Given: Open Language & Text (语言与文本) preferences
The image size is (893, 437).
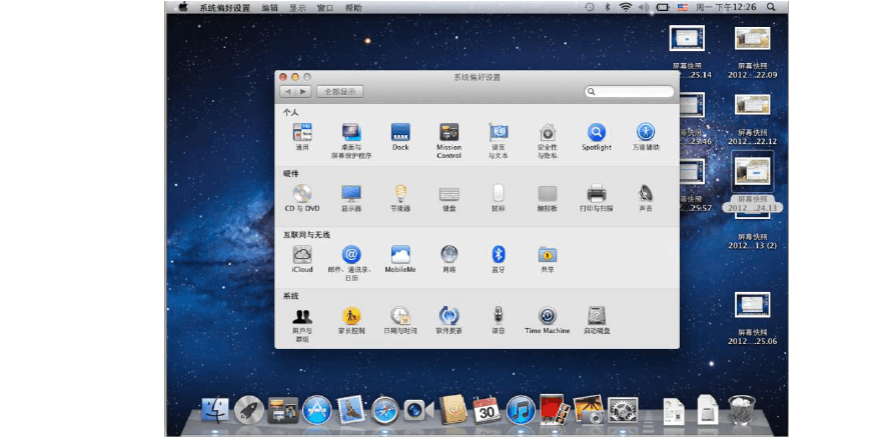Looking at the screenshot, I should pyautogui.click(x=498, y=132).
